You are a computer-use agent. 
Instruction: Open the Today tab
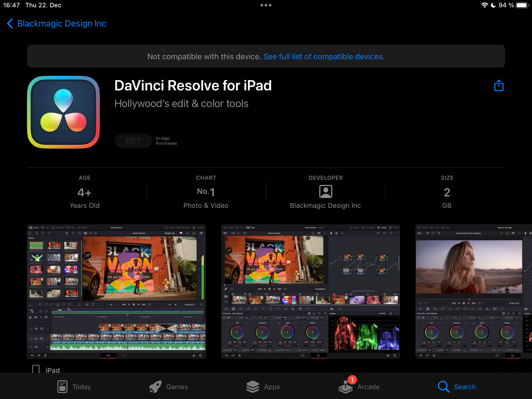(74, 387)
